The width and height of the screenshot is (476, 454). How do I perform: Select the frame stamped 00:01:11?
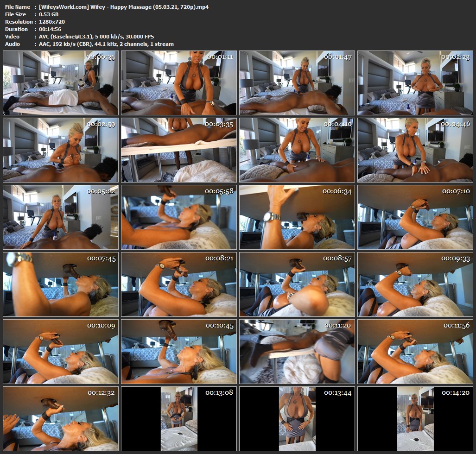tap(179, 83)
